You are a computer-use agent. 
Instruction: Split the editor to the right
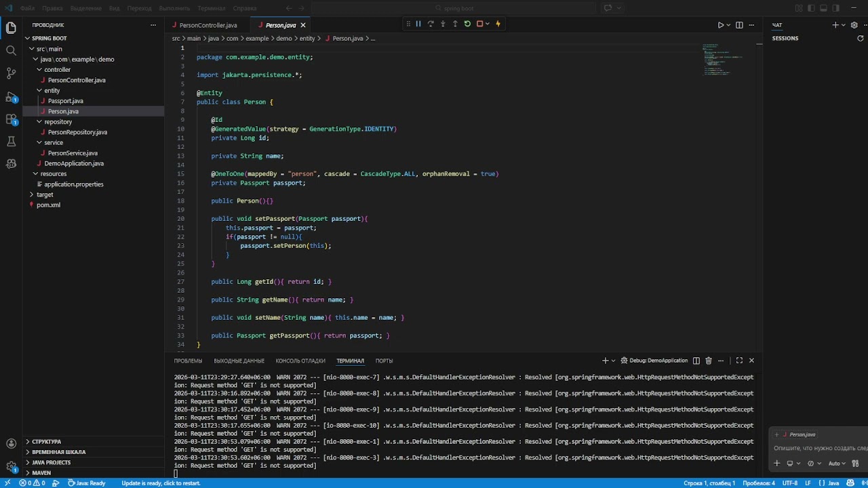click(739, 25)
